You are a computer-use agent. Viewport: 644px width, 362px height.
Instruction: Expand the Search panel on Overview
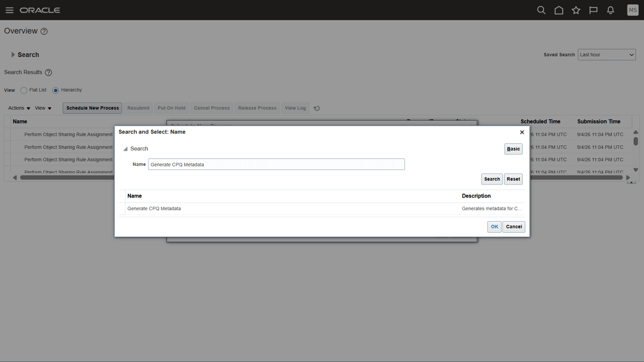tap(13, 55)
